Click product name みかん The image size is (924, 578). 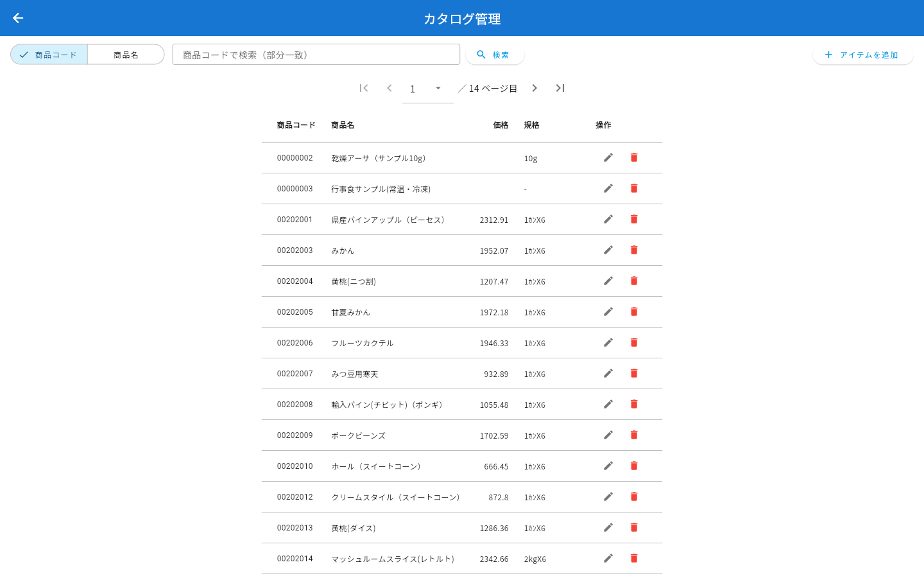coord(343,250)
